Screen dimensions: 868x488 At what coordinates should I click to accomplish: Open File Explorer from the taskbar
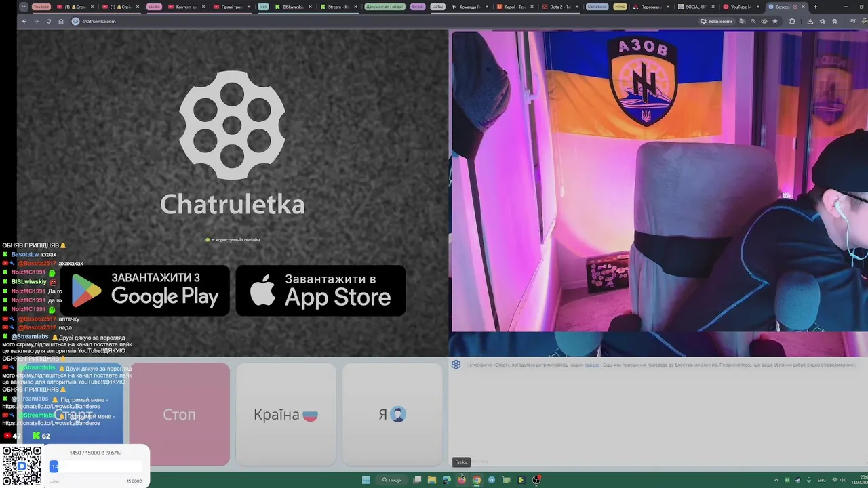pyautogui.click(x=432, y=480)
